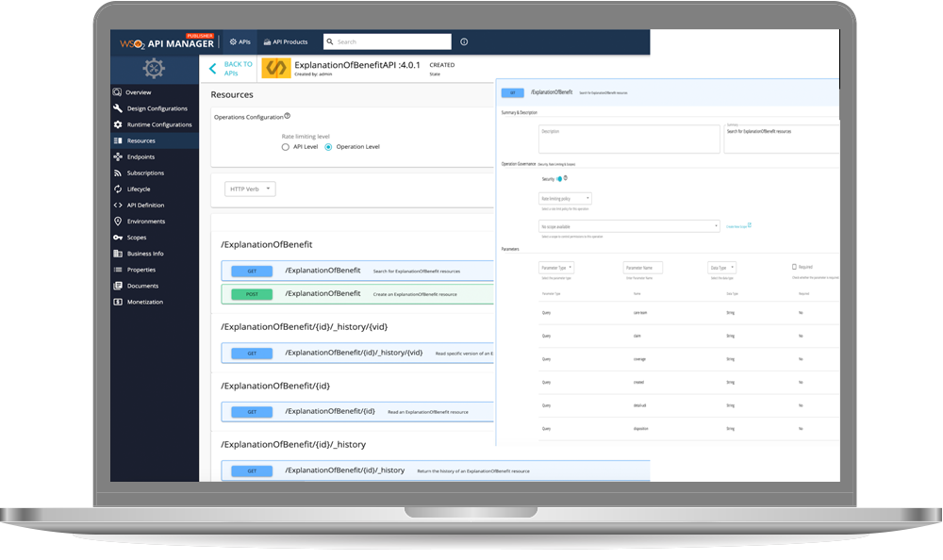Click the help icon beside Operations Configuration
943x560 pixels.
287,116
